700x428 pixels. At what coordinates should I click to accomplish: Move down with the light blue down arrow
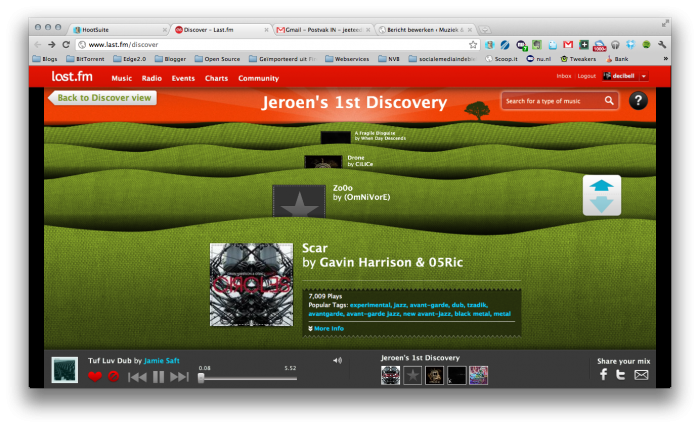click(601, 204)
